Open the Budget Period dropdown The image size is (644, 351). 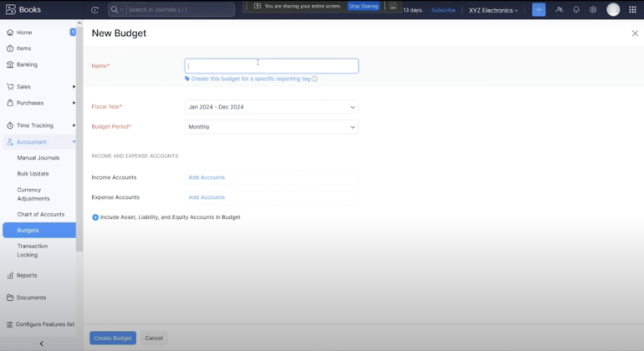click(271, 127)
